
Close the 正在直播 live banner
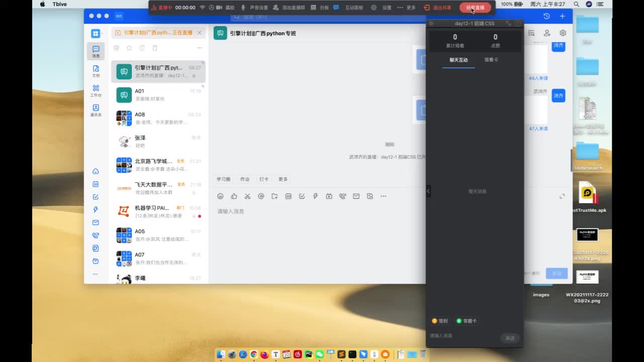point(199,33)
